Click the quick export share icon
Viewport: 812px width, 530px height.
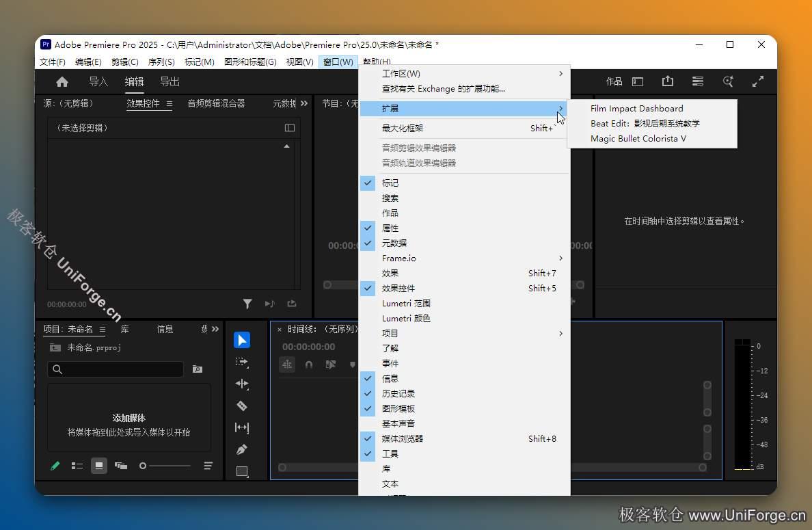point(668,81)
